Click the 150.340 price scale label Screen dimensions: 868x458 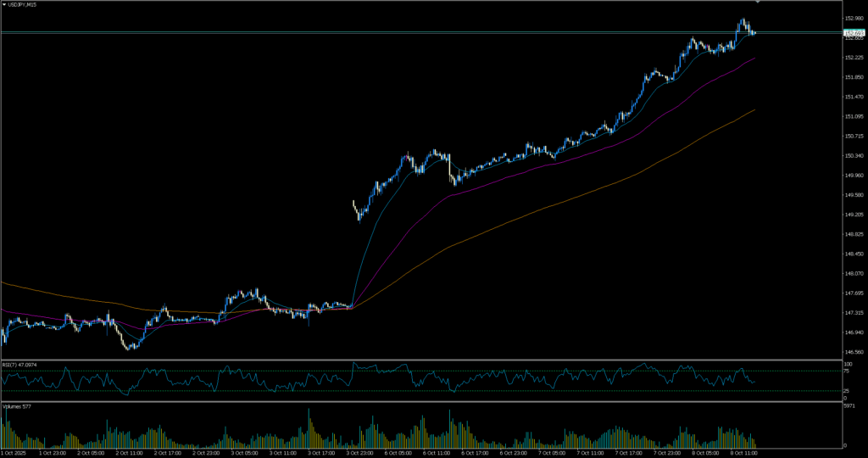[x=854, y=156]
